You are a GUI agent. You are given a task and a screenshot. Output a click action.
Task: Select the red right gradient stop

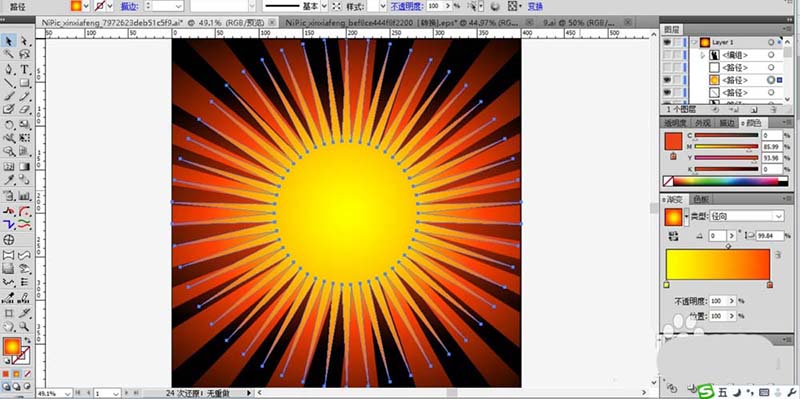tap(769, 285)
